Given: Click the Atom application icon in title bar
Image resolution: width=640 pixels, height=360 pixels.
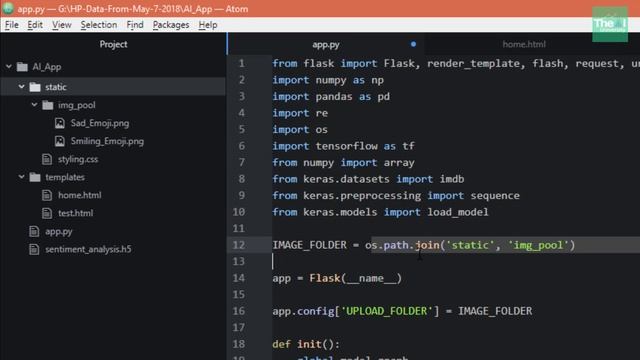Looking at the screenshot, I should [8, 9].
